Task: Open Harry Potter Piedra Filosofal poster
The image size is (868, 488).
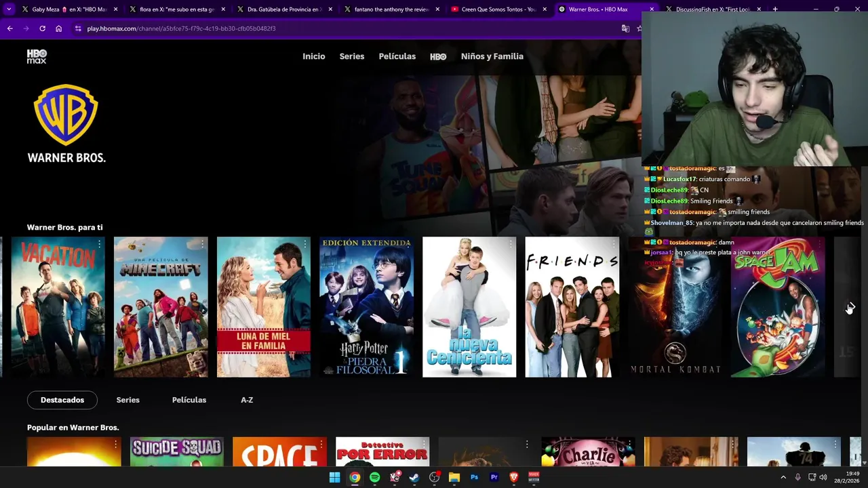Action: coord(367,307)
